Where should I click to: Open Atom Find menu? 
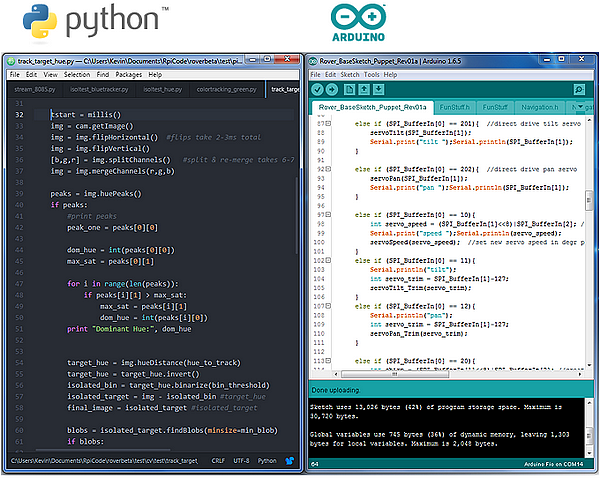(103, 75)
